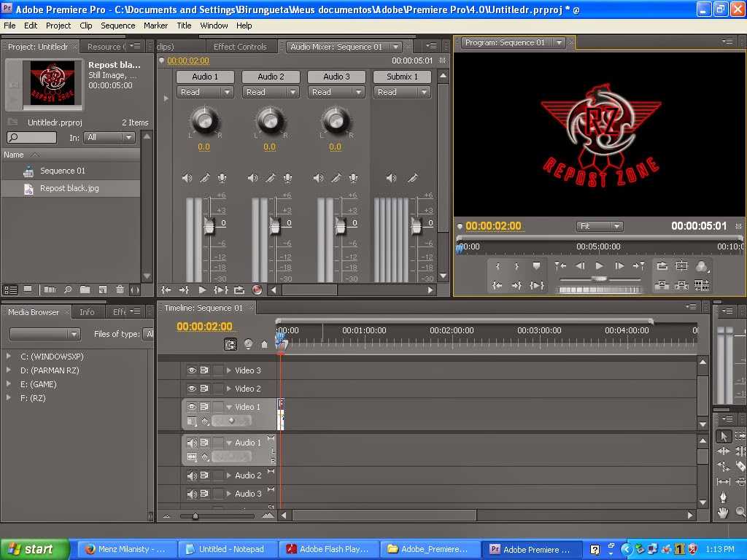Enable record mic on Audio 2 mixer
Screen dimensions: 747x560
(x=287, y=178)
